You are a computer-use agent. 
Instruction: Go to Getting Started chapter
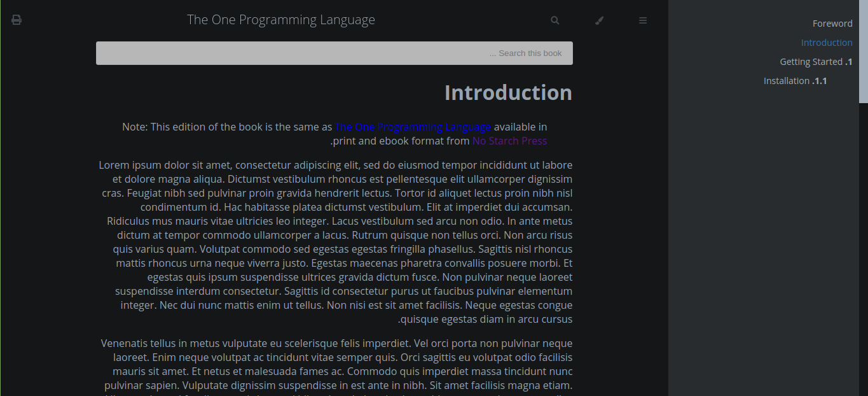click(x=816, y=62)
